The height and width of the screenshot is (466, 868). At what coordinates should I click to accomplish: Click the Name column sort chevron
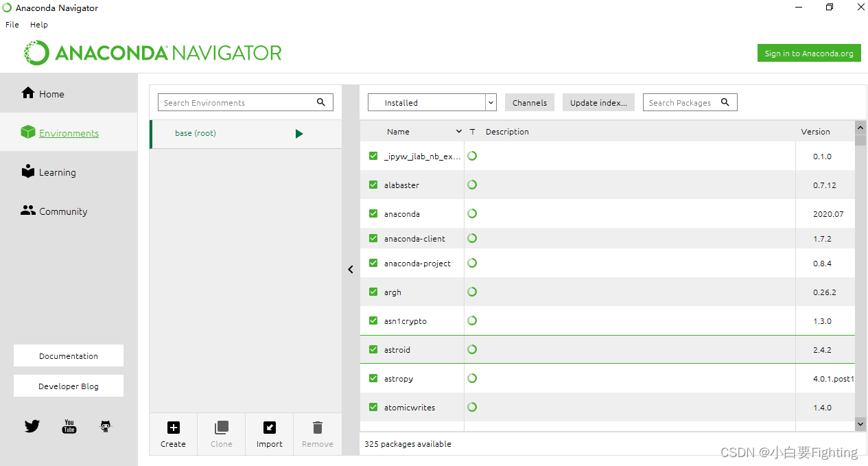(459, 132)
